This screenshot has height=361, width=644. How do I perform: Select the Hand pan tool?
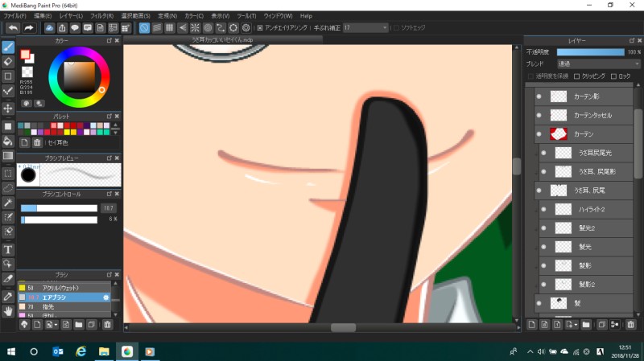pos(8,311)
